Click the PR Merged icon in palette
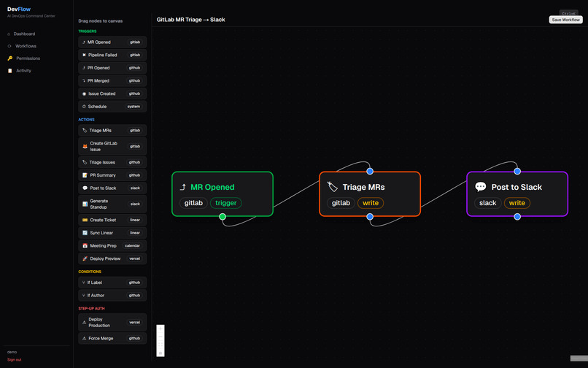 coord(84,81)
